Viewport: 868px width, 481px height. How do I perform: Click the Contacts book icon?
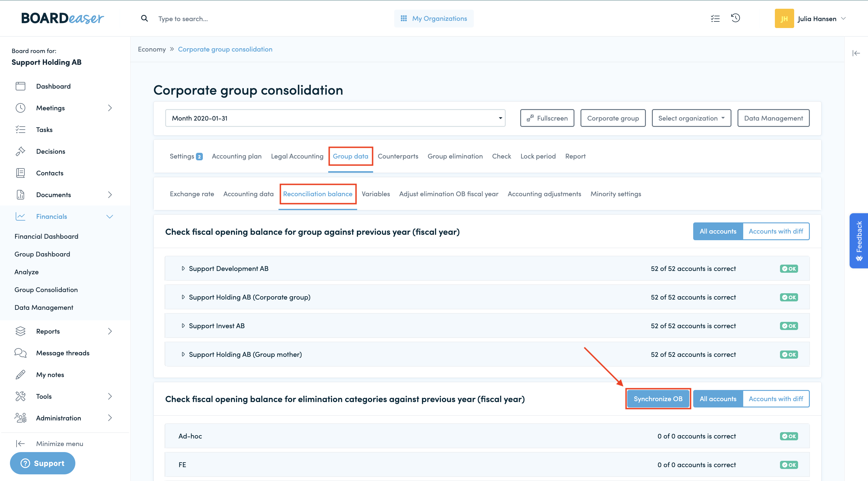click(20, 173)
